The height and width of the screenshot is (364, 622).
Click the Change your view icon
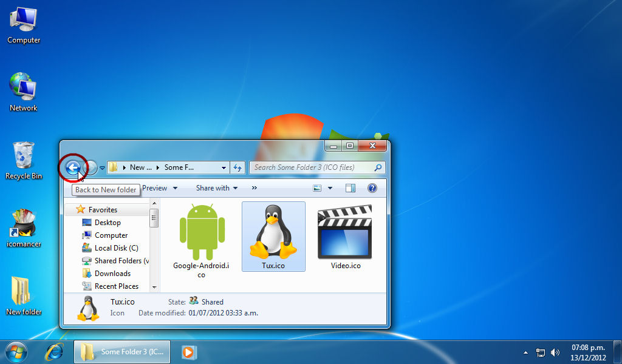[317, 188]
